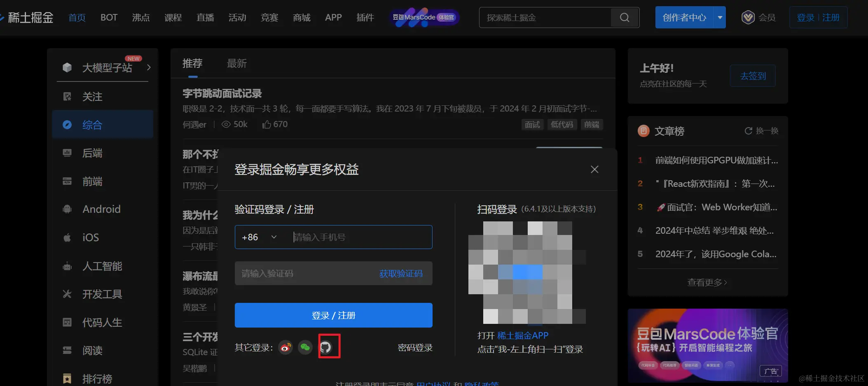This screenshot has width=868, height=386.
Task: Open the BOT nav item
Action: tap(109, 18)
